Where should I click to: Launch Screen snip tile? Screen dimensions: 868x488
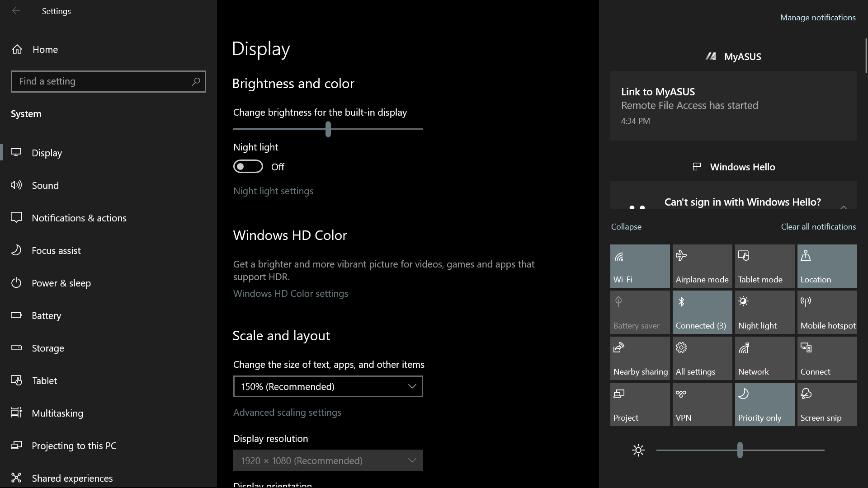(x=827, y=404)
